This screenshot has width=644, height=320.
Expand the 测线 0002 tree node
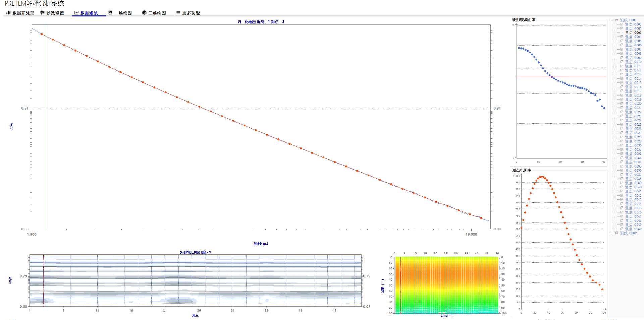(x=612, y=233)
